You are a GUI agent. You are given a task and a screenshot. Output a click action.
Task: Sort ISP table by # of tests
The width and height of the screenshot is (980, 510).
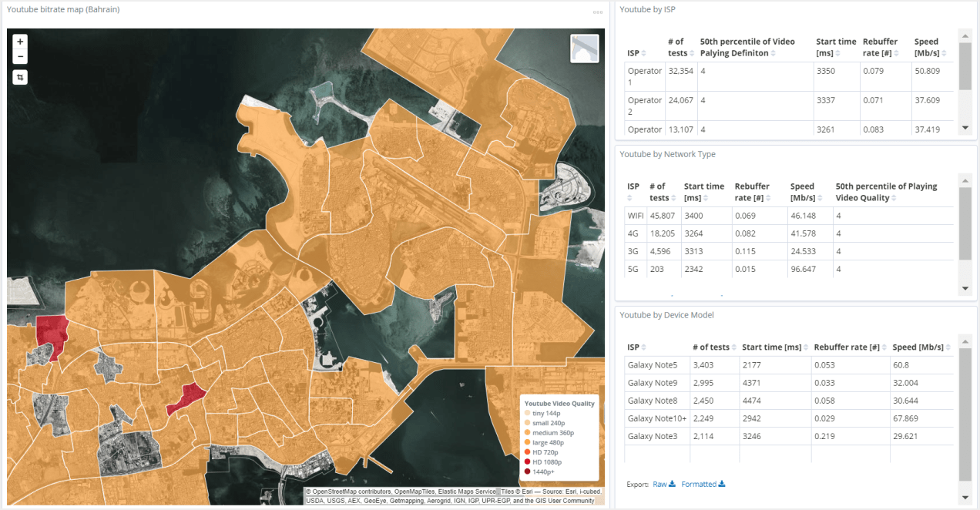693,53
